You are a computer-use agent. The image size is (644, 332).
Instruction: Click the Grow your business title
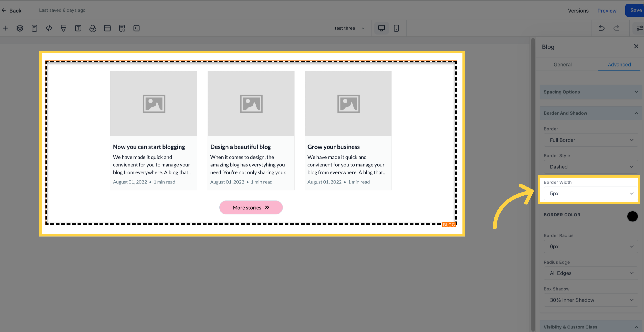(x=334, y=147)
